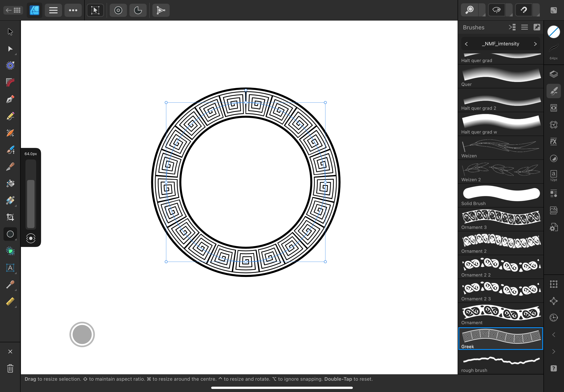Open the Layers studio panel

click(x=554, y=74)
